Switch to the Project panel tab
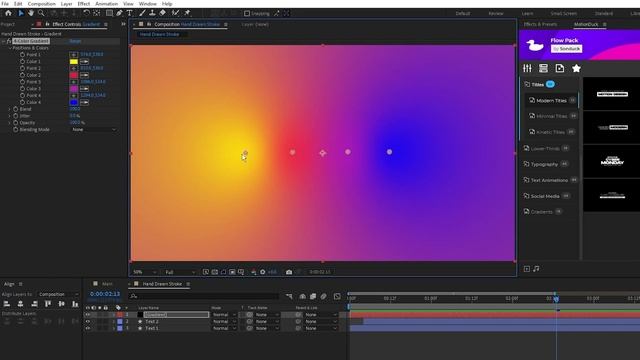This screenshot has width=640, height=360. click(7, 24)
